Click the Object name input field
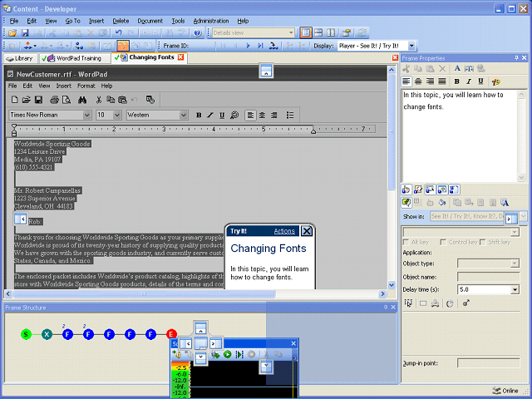The image size is (532, 399). pos(488,277)
